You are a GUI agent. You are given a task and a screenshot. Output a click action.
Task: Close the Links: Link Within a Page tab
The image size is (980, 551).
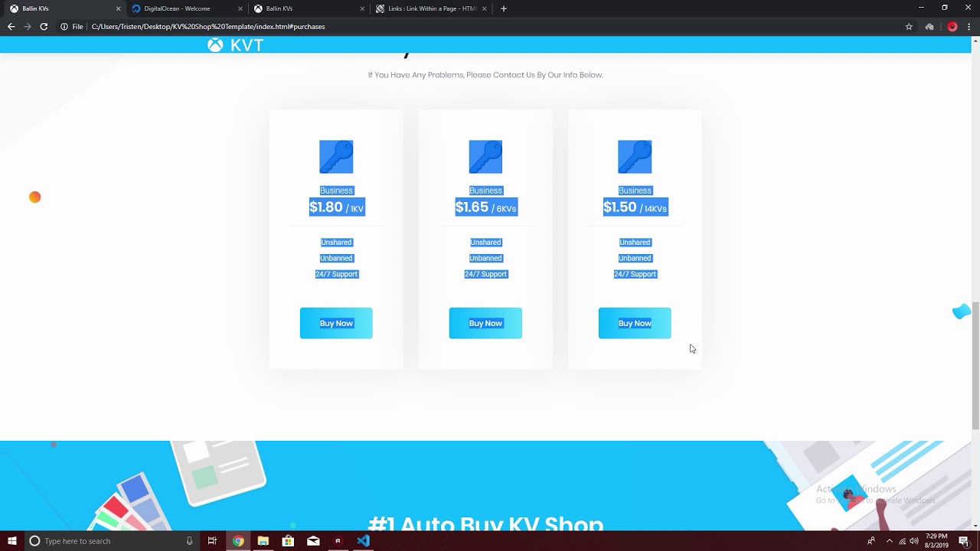pyautogui.click(x=484, y=8)
